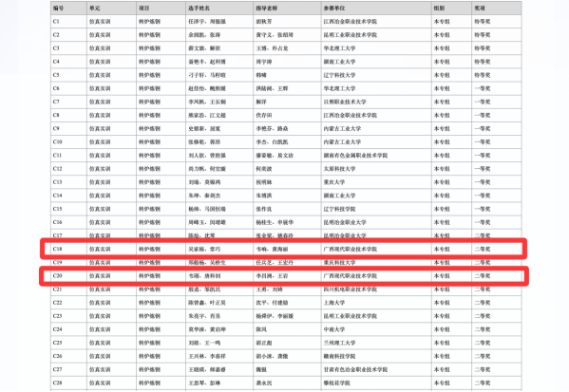Click 攀枝花学院 in row C28
The image size is (569, 392).
click(337, 383)
